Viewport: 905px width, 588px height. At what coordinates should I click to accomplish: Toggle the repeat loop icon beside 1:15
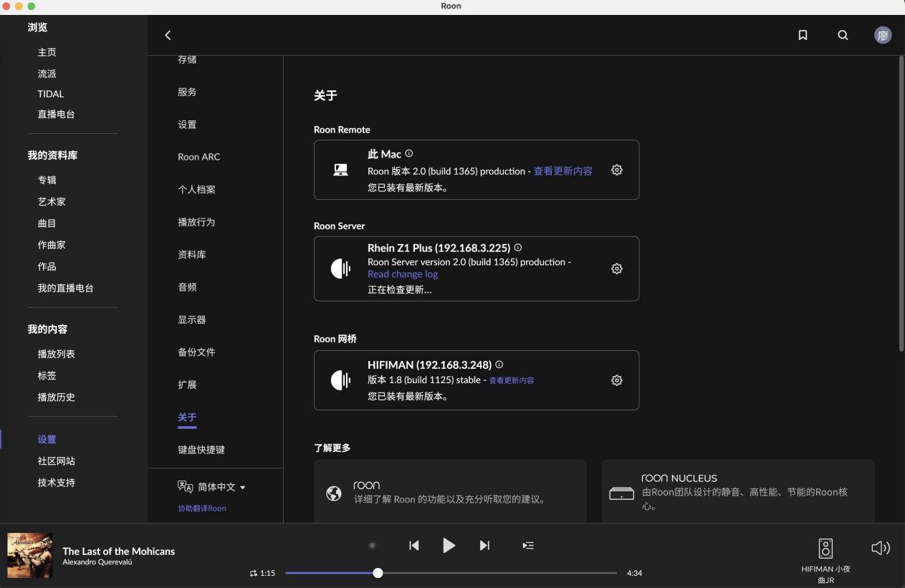pyautogui.click(x=253, y=573)
